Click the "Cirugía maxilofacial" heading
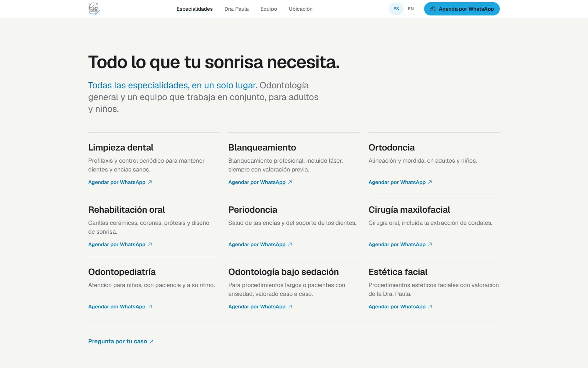588x368 pixels. [409, 210]
